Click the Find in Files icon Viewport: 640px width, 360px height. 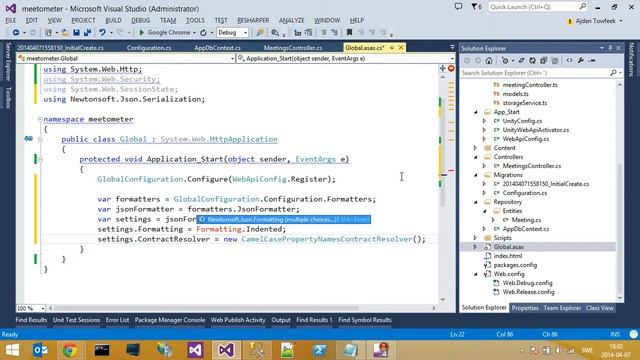[x=260, y=33]
